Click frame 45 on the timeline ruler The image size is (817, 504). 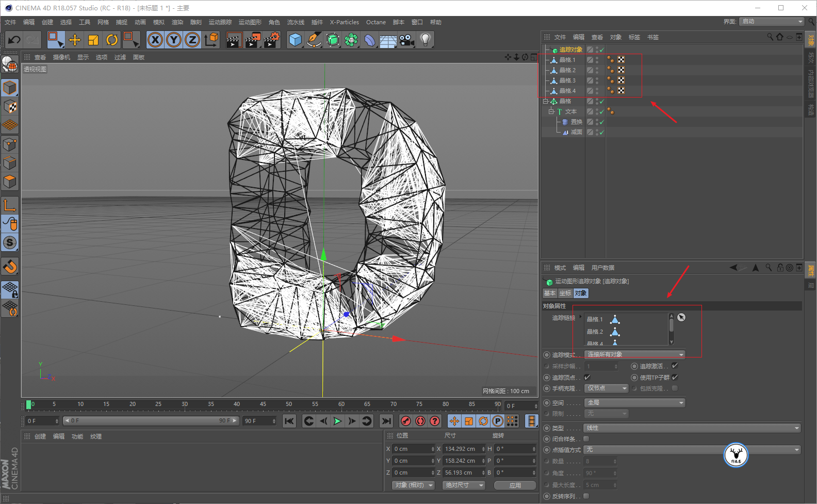click(263, 404)
